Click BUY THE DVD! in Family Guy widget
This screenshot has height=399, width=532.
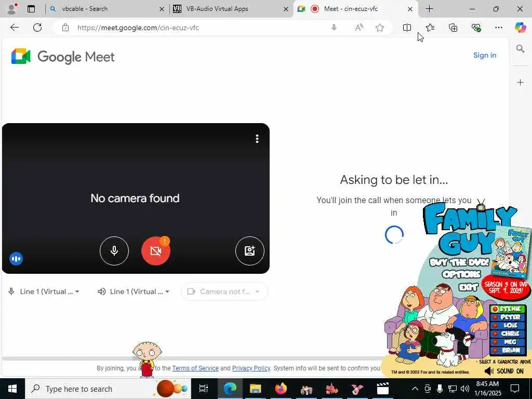459,262
